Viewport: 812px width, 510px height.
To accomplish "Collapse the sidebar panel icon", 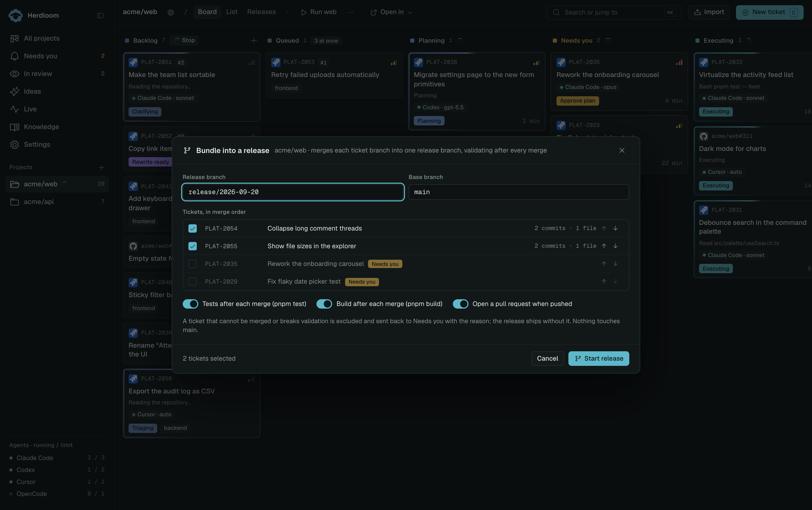I will pos(100,16).
